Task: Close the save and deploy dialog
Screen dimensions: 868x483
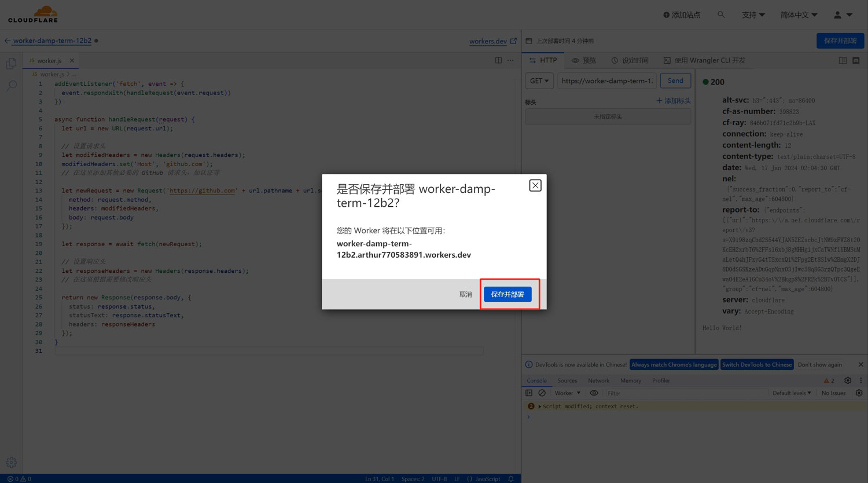Action: [x=535, y=185]
